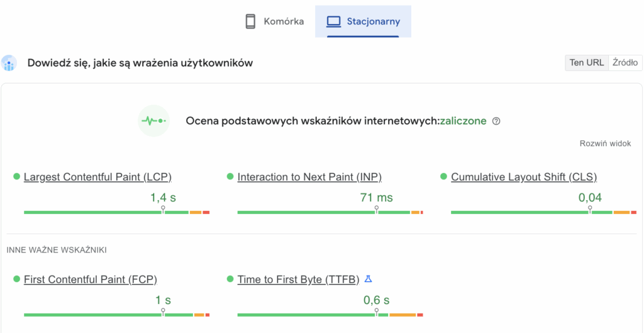The image size is (644, 333).
Task: Switch to the Źródło option
Action: pyautogui.click(x=625, y=62)
